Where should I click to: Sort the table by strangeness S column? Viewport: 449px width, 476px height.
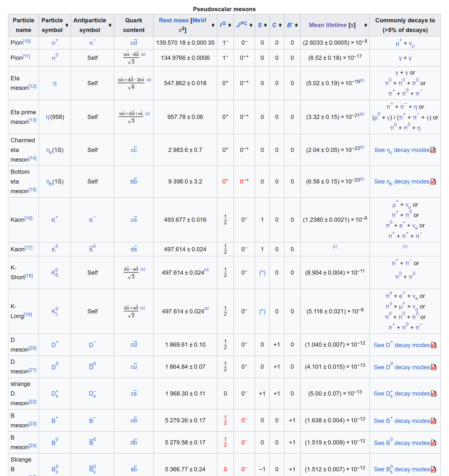click(x=265, y=25)
